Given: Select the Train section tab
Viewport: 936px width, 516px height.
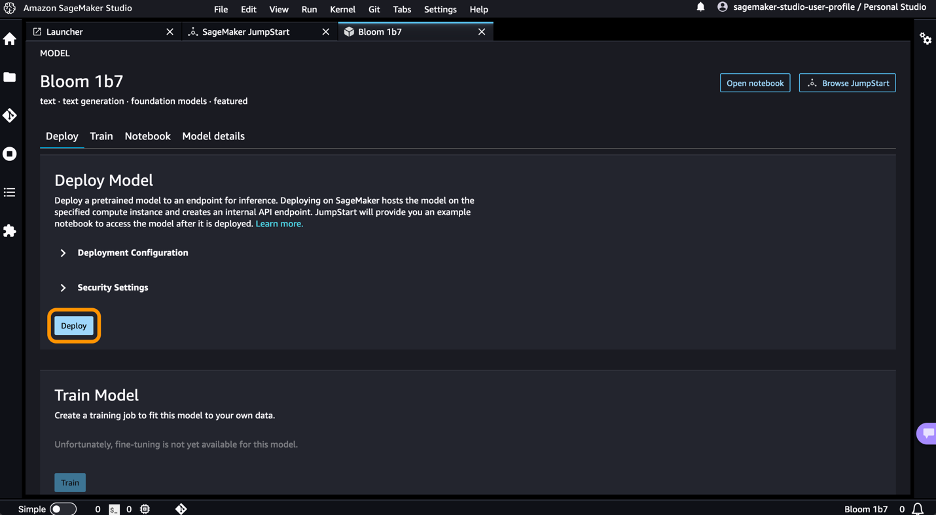Looking at the screenshot, I should pyautogui.click(x=101, y=136).
